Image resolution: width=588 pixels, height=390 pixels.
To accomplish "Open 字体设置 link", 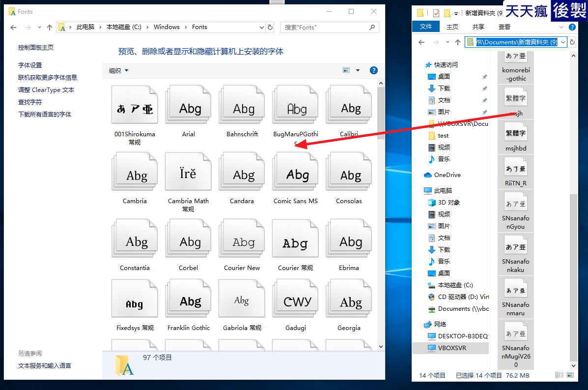I will [30, 65].
